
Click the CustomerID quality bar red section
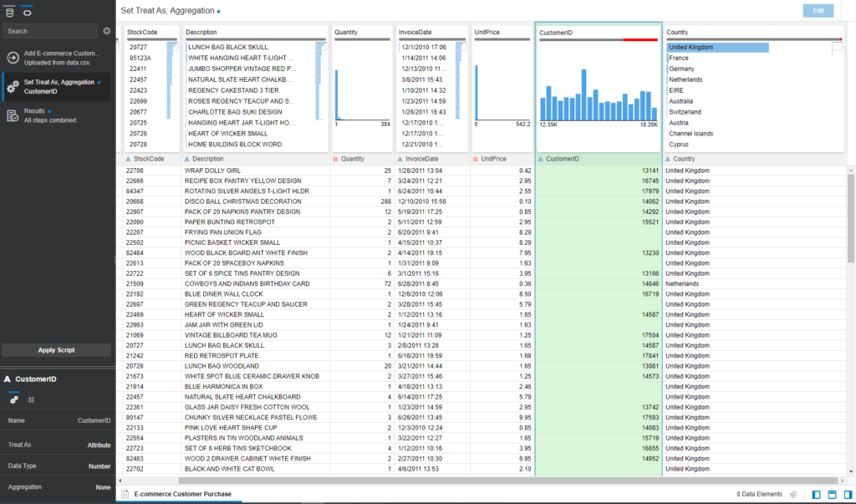pyautogui.click(x=640, y=40)
